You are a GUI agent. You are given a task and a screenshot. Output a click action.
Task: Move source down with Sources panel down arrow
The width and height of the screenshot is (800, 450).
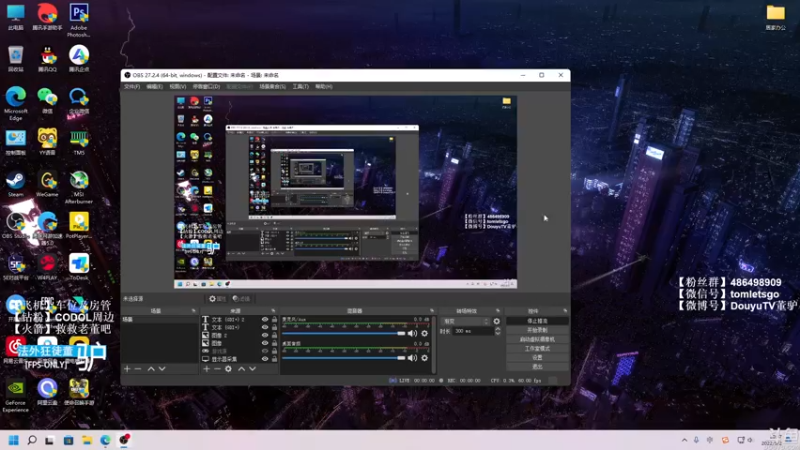point(252,369)
